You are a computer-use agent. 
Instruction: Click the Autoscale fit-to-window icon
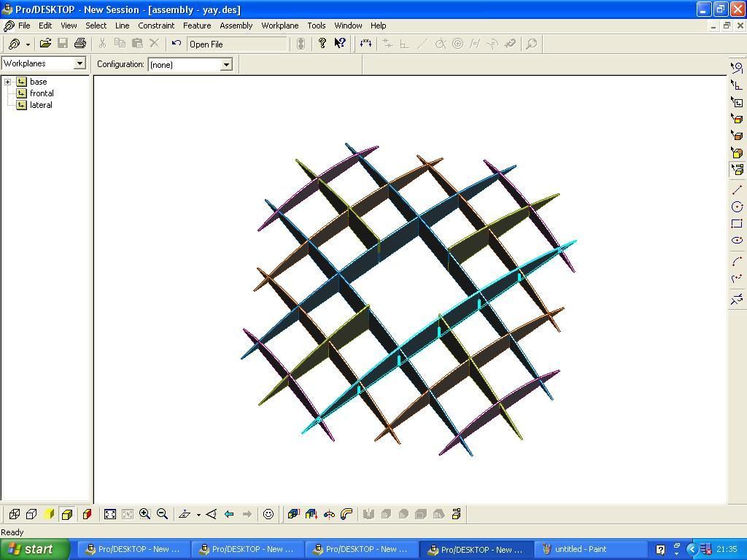click(110, 514)
